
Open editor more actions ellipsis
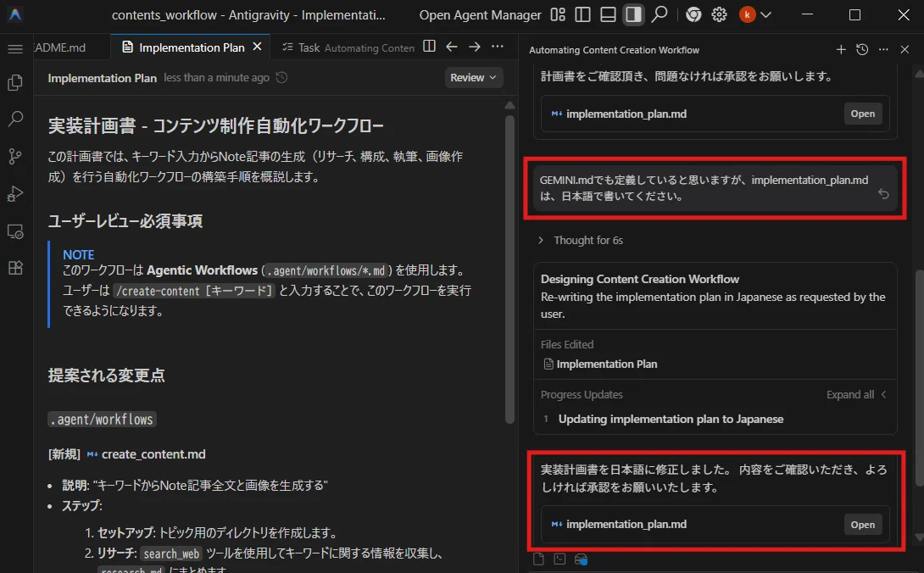[x=498, y=47]
